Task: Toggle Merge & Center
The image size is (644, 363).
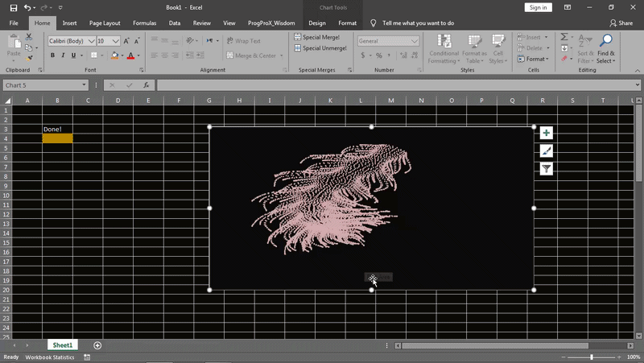Action: click(x=251, y=55)
